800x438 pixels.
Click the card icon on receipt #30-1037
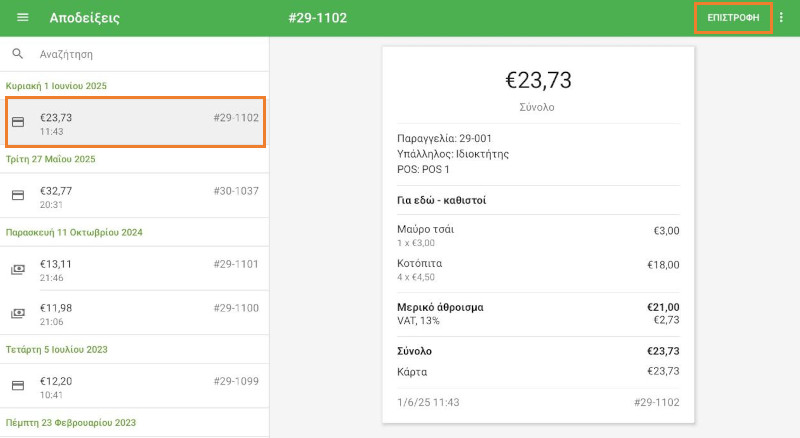(x=18, y=195)
